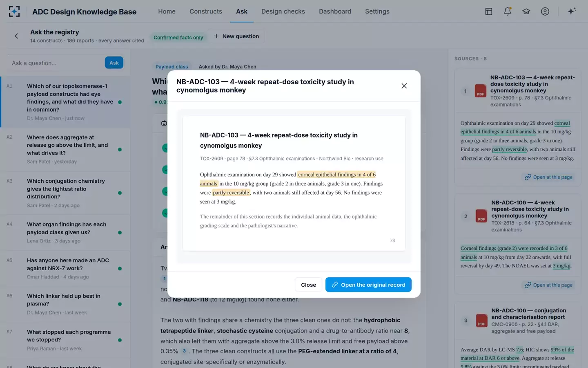Click the PDF icon for source 1 NB-ADC-103
The height and width of the screenshot is (368, 588).
pos(481,91)
